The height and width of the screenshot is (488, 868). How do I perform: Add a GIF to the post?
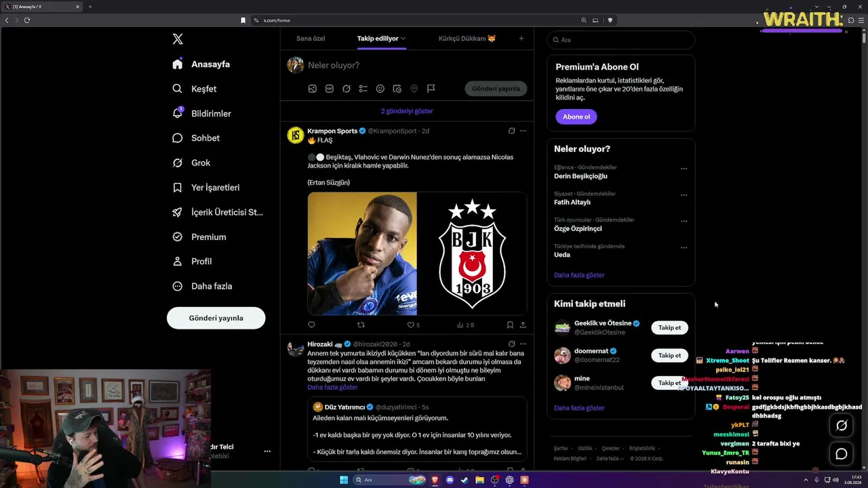[x=330, y=89]
